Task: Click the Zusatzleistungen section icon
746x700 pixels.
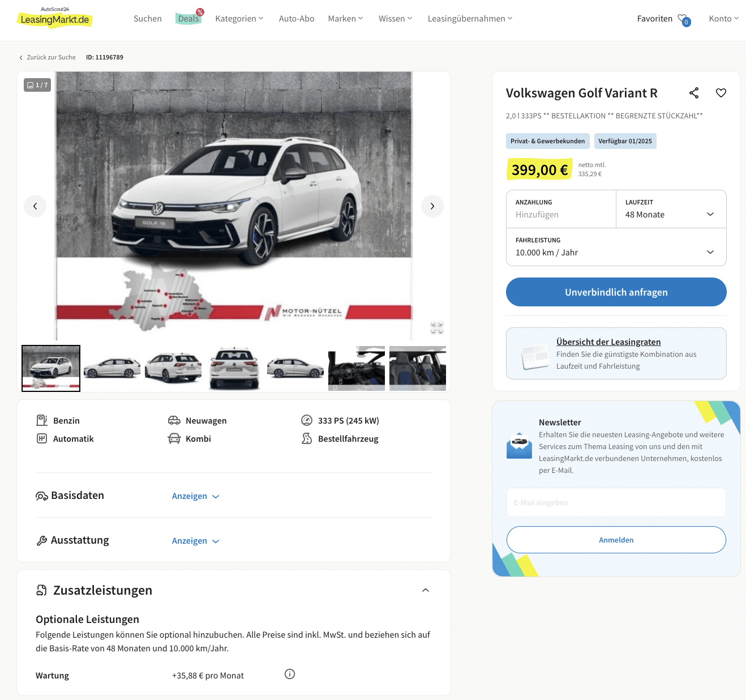Action: 42,590
